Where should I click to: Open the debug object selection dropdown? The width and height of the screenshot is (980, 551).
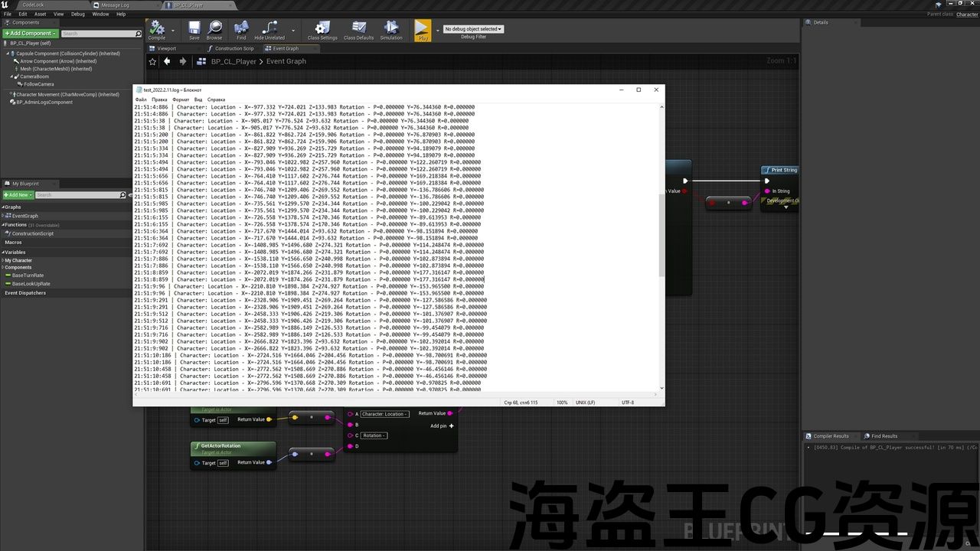point(474,29)
